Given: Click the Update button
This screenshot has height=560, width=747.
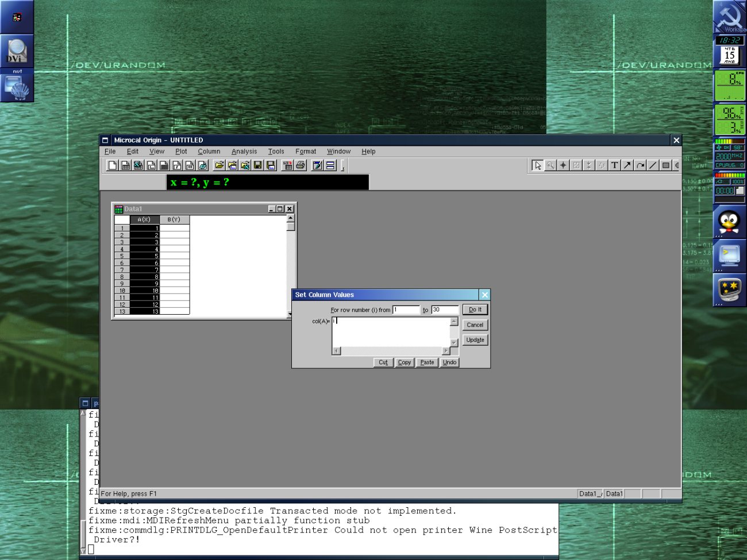Looking at the screenshot, I should coord(475,340).
